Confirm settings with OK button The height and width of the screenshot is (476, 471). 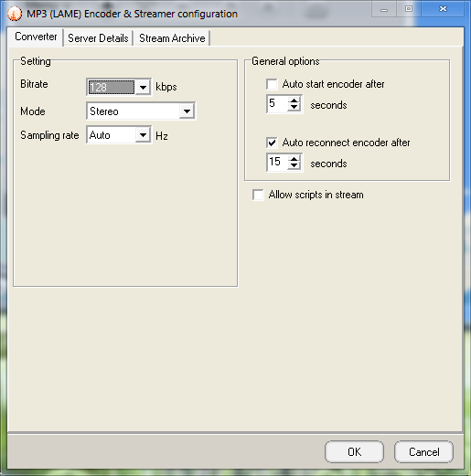point(354,452)
